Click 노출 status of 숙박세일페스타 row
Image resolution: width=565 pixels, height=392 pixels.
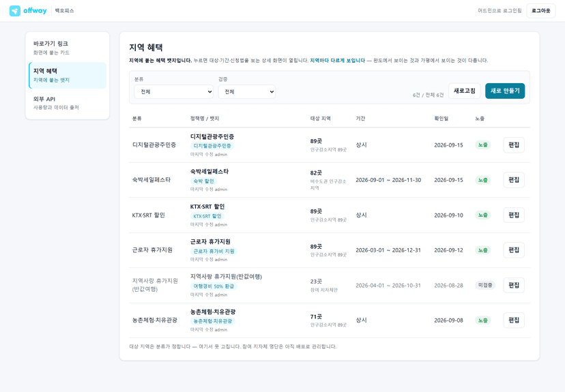(483, 180)
